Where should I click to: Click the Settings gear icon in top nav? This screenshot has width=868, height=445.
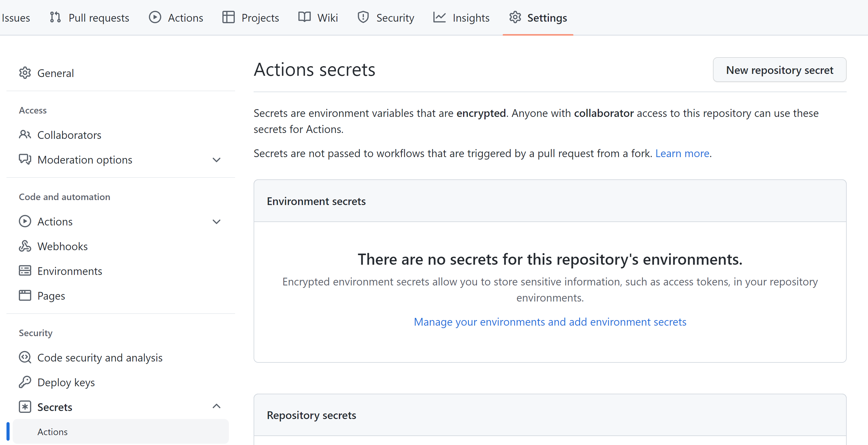[x=515, y=17]
